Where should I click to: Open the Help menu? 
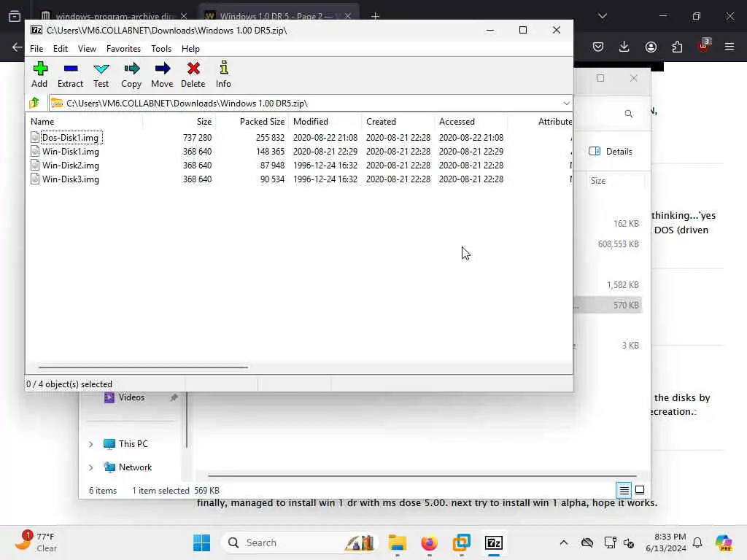[x=190, y=49]
